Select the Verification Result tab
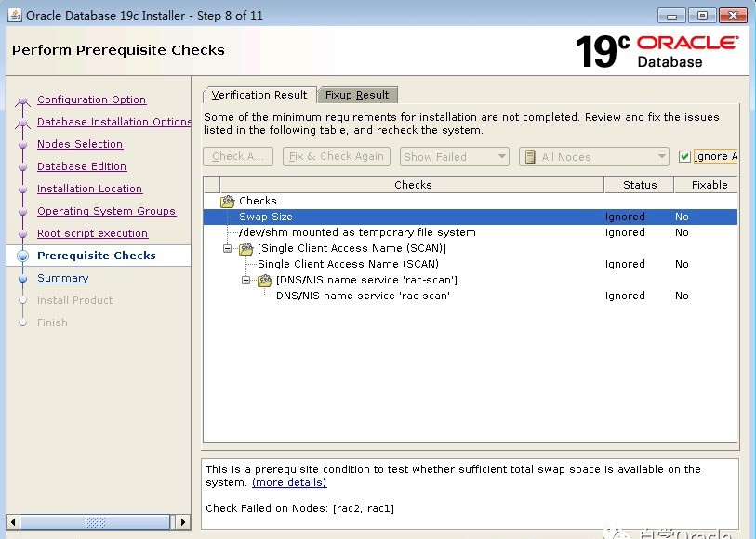Screen dimensions: 756x539 [259, 95]
